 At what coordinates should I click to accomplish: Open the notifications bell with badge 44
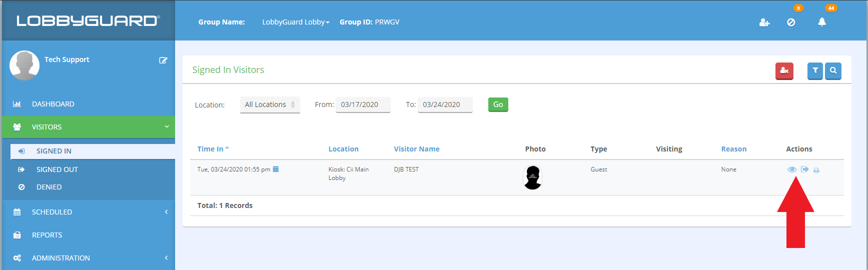(822, 22)
